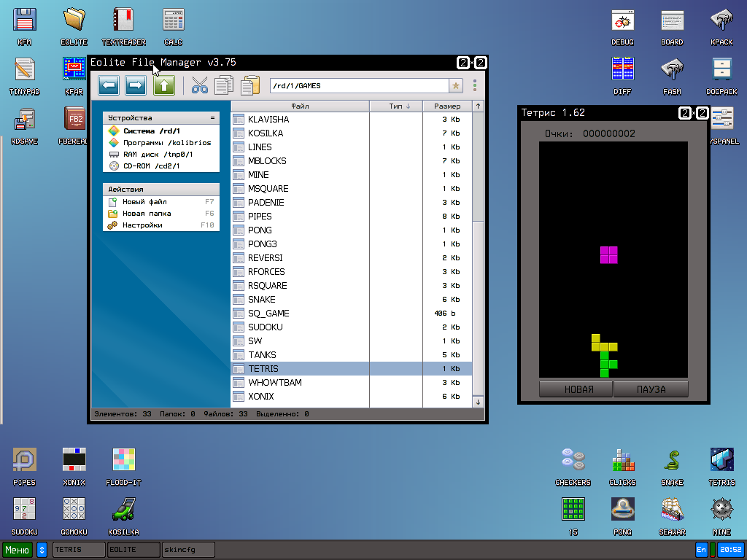Open the three-dot menu in Eolite

[x=475, y=86]
